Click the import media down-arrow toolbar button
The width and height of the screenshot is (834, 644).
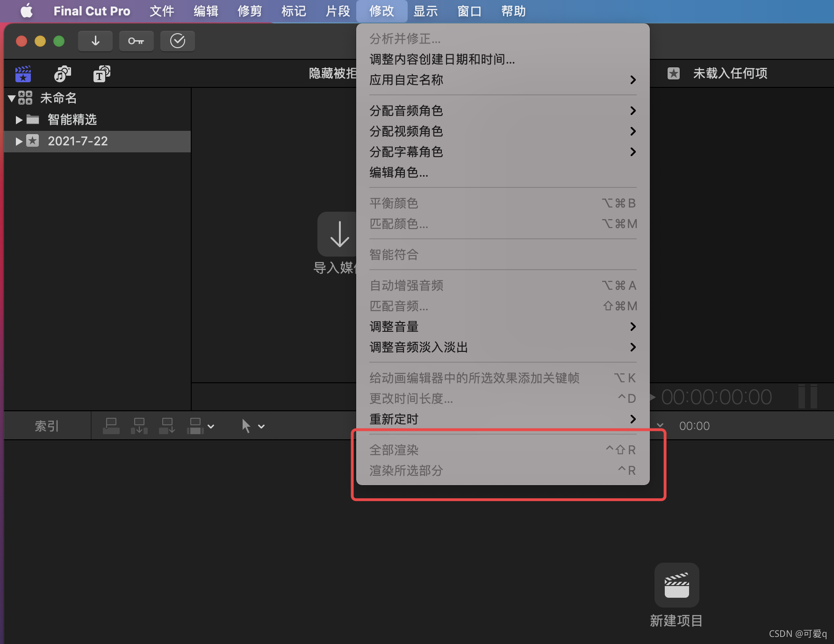[x=95, y=41]
